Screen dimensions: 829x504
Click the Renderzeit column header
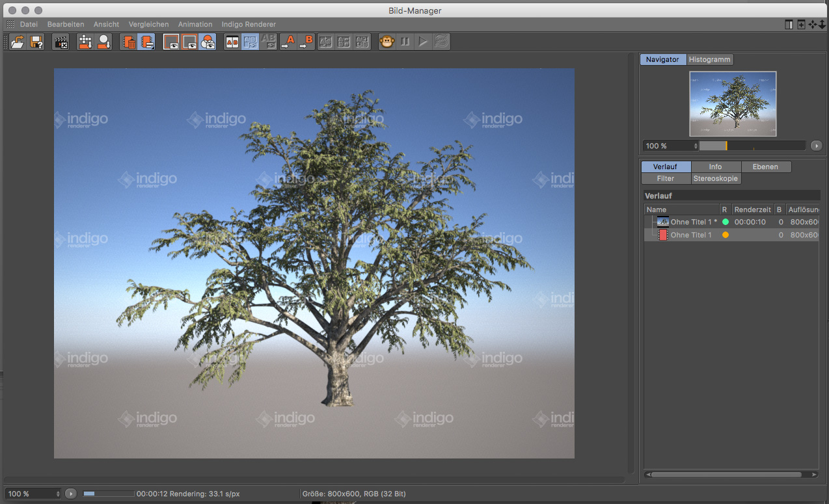[753, 209]
